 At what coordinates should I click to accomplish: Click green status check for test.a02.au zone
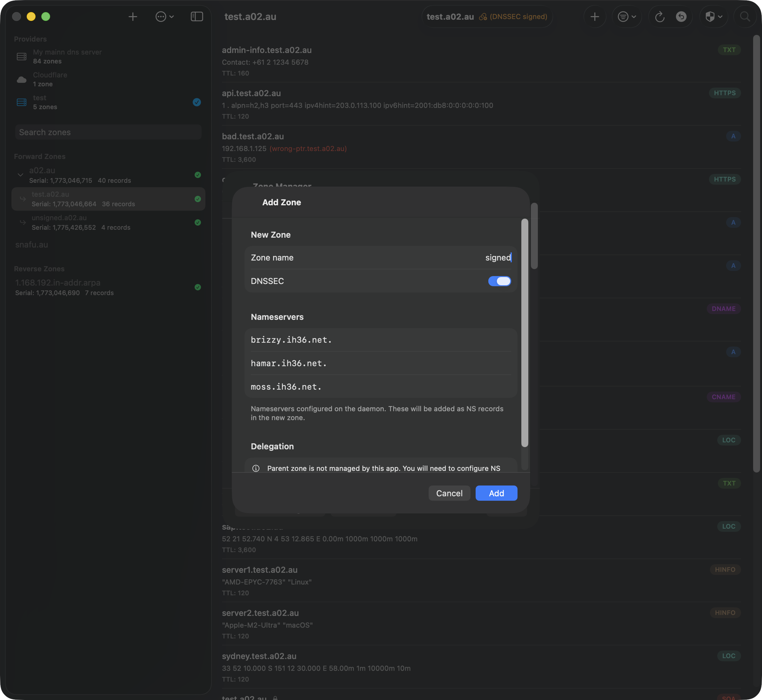(x=197, y=199)
